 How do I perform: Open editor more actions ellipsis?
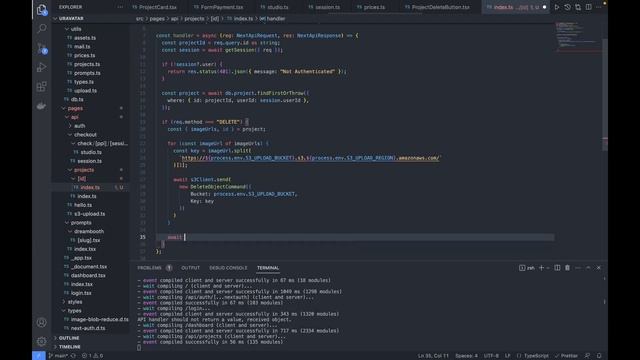click(599, 7)
